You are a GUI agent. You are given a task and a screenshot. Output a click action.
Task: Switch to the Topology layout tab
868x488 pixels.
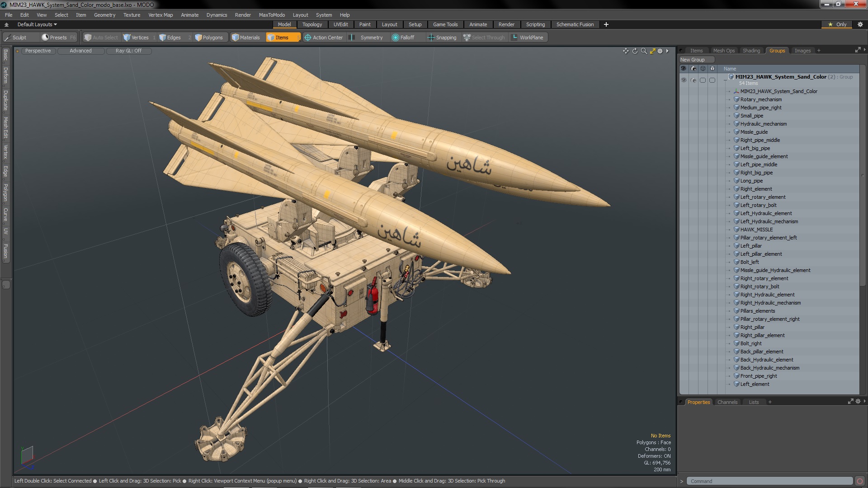click(312, 24)
